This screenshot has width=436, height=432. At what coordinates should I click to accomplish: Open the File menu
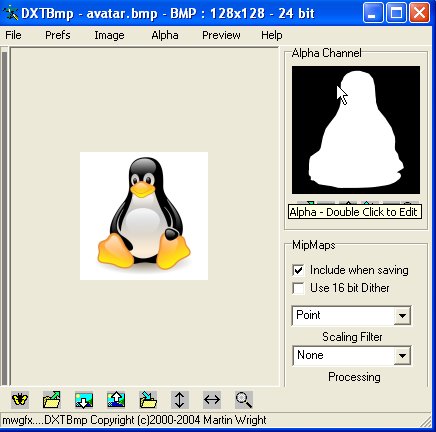[13, 35]
